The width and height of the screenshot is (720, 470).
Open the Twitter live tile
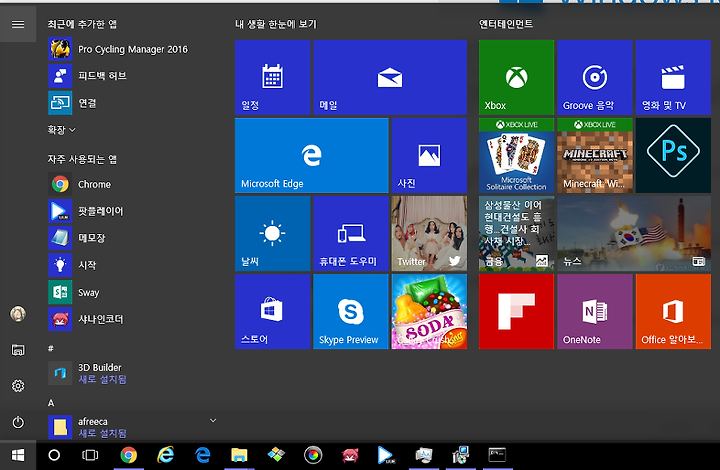point(429,234)
